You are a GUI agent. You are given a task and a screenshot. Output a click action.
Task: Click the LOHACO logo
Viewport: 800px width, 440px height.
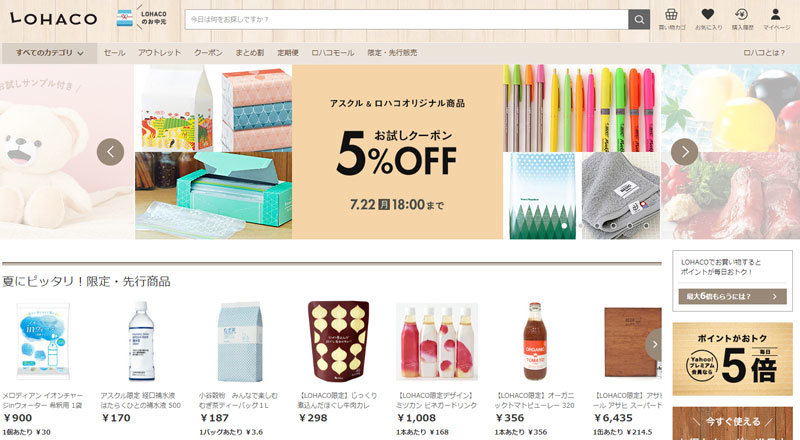(54, 19)
